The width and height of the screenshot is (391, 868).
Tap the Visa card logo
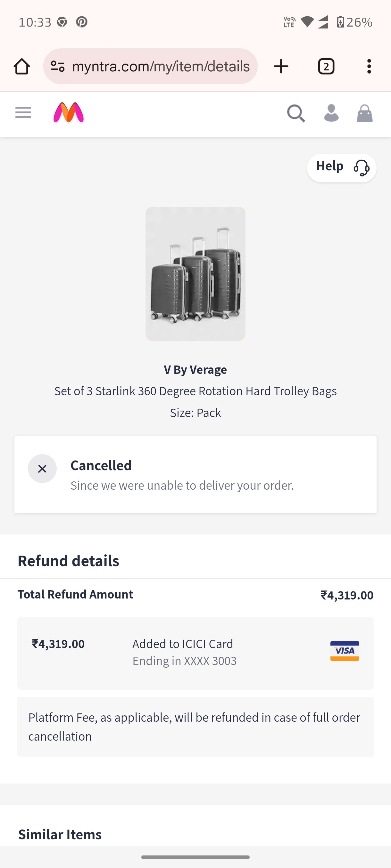coord(345,651)
